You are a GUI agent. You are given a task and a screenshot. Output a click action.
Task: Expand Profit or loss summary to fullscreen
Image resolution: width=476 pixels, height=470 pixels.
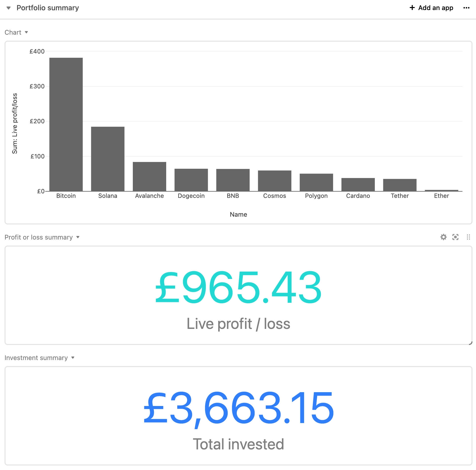click(455, 237)
